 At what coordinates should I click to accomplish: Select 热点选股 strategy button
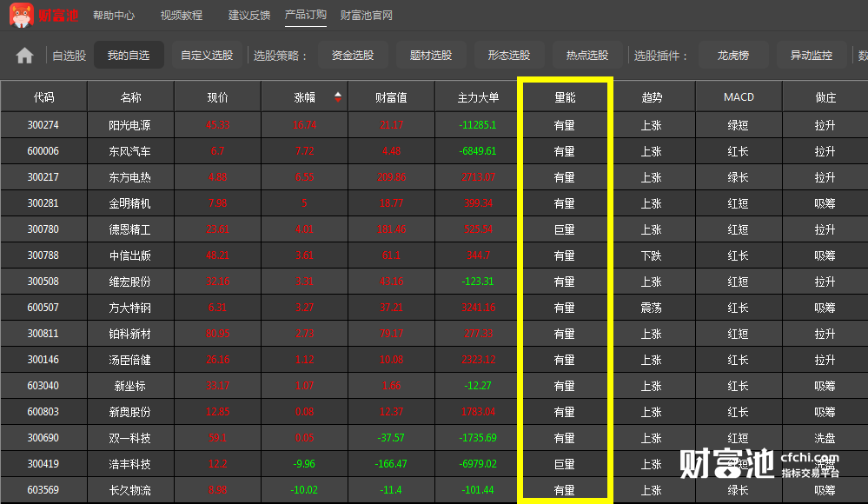coord(587,55)
